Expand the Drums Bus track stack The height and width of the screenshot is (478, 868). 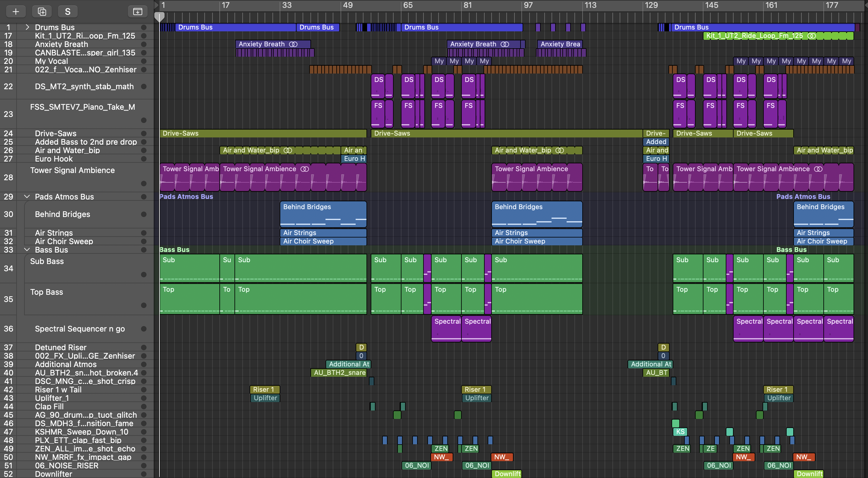point(27,27)
